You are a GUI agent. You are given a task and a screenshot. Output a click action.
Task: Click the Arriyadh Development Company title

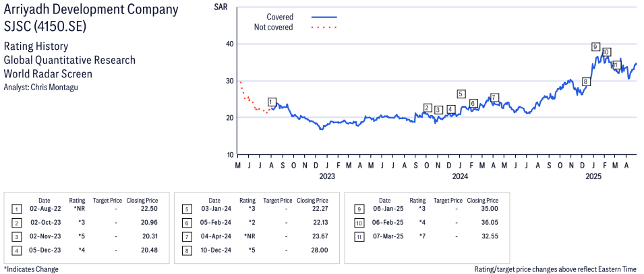tap(91, 18)
